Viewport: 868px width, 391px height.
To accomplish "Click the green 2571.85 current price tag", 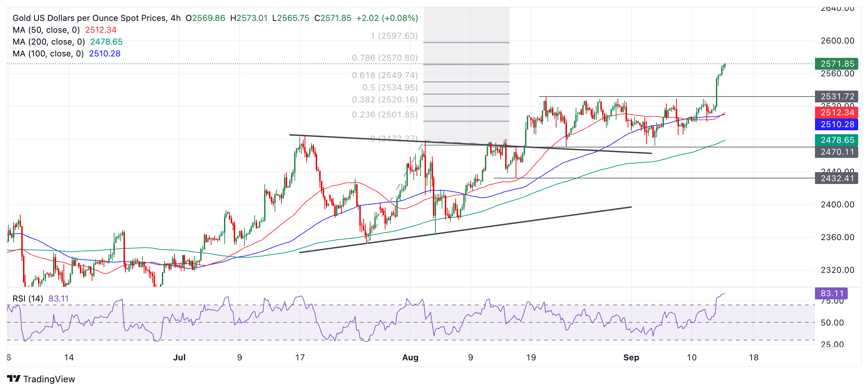I will [x=836, y=64].
